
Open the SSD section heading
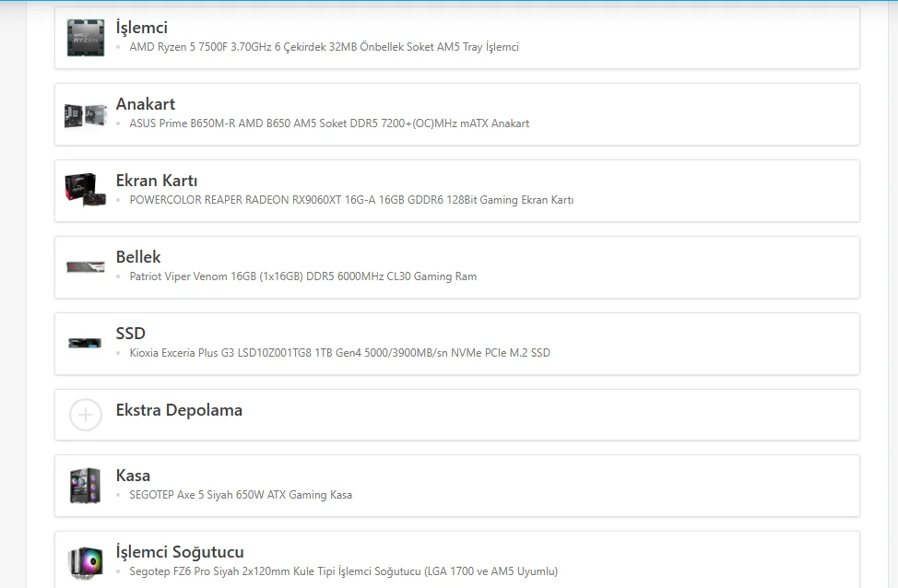[131, 334]
